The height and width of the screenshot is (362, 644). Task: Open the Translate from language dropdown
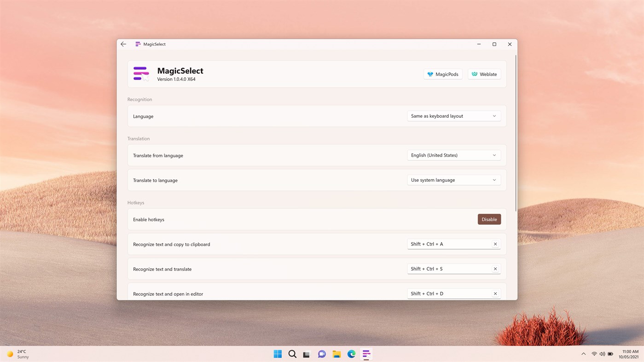click(x=453, y=155)
